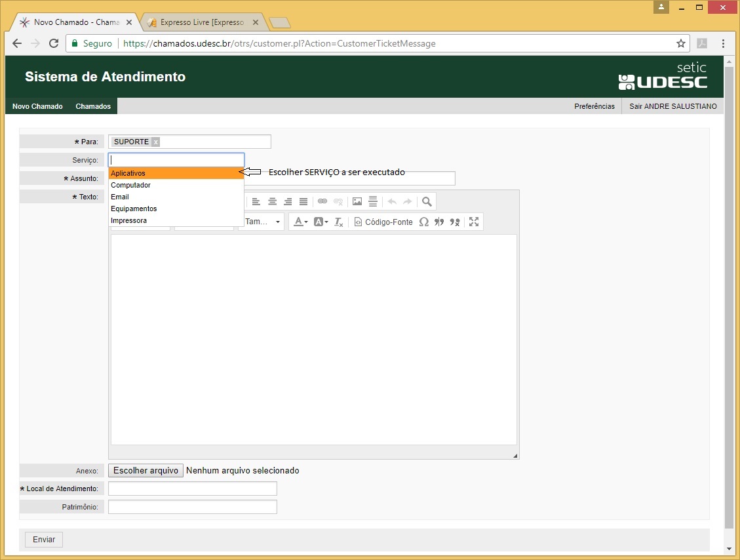Screen dimensions: 740x560
Task: Open the font size (Tam...) dropdown
Action: pos(262,222)
